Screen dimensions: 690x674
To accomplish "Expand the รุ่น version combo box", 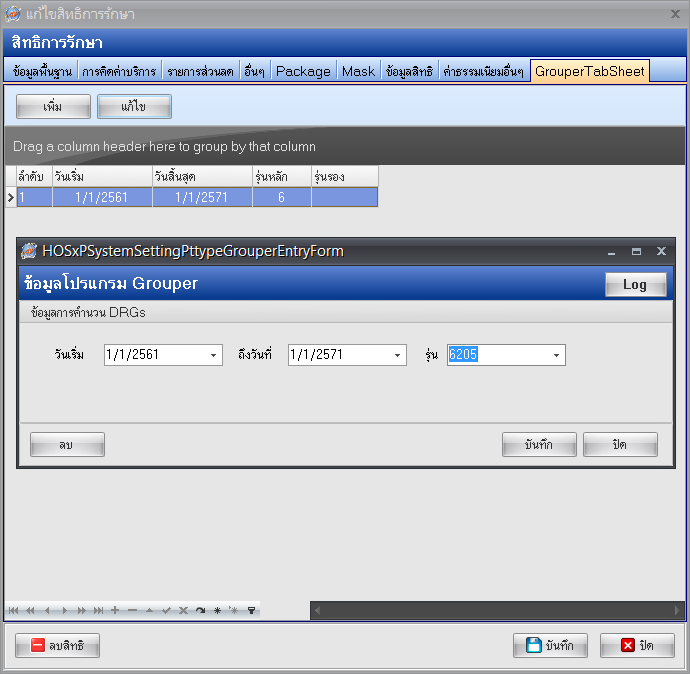I will pyautogui.click(x=557, y=355).
